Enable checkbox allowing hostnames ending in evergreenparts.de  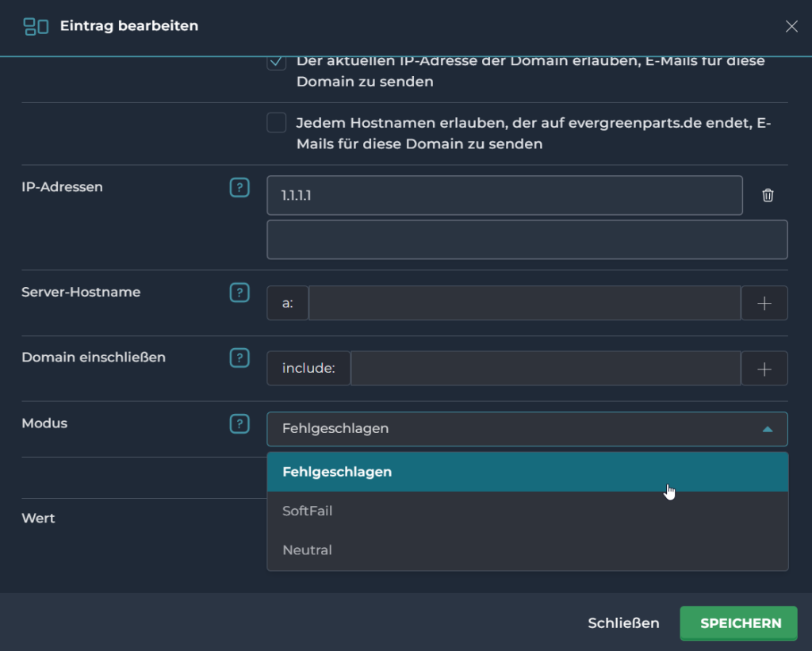276,123
